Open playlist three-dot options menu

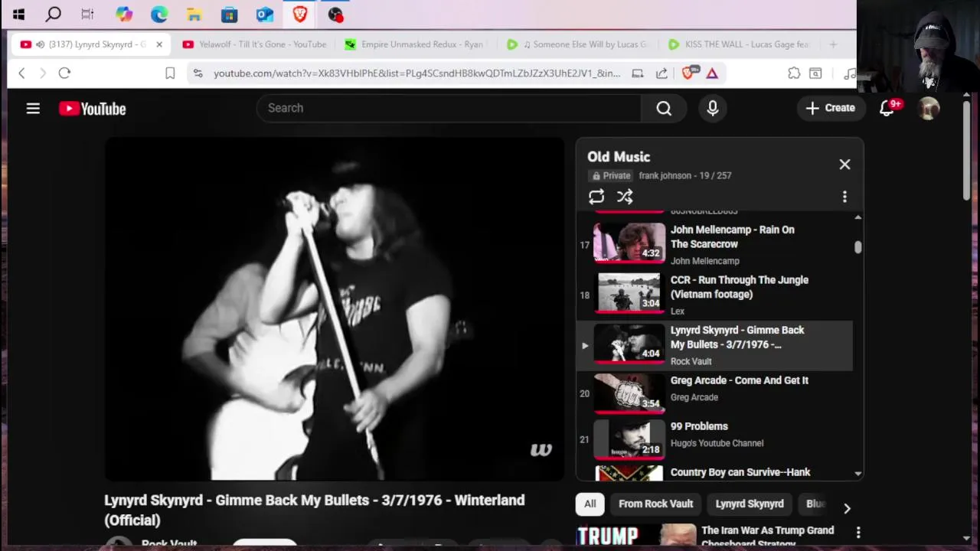[844, 197]
